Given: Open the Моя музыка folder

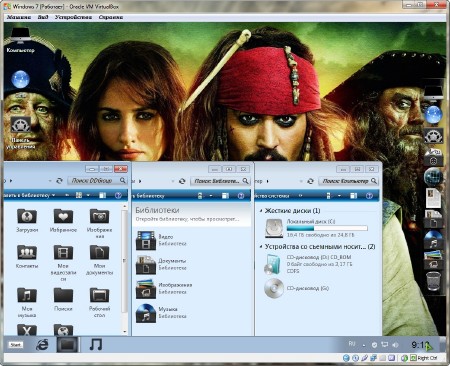Looking at the screenshot, I should 27,302.
